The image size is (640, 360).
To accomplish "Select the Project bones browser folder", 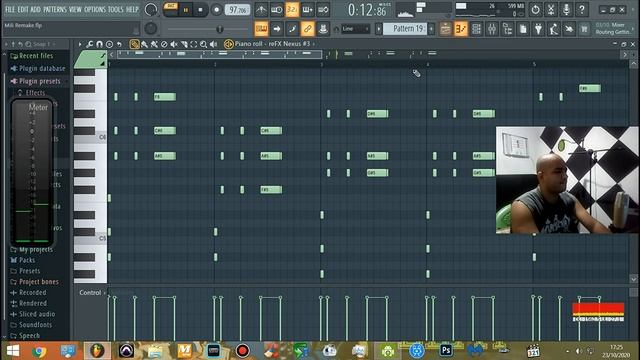I will 38,282.
